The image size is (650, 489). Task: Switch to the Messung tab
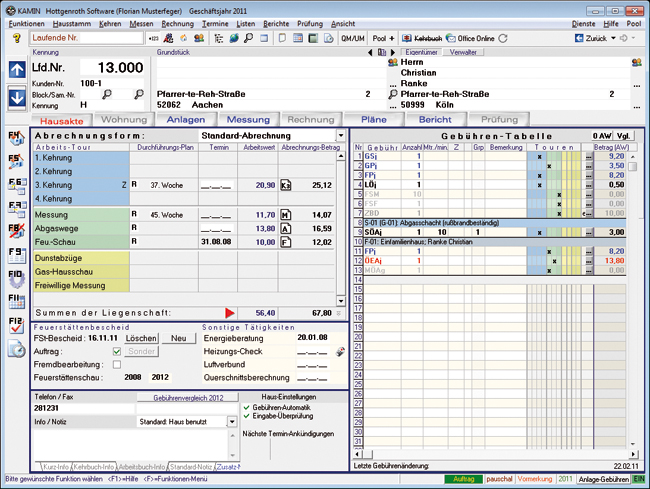[x=248, y=120]
